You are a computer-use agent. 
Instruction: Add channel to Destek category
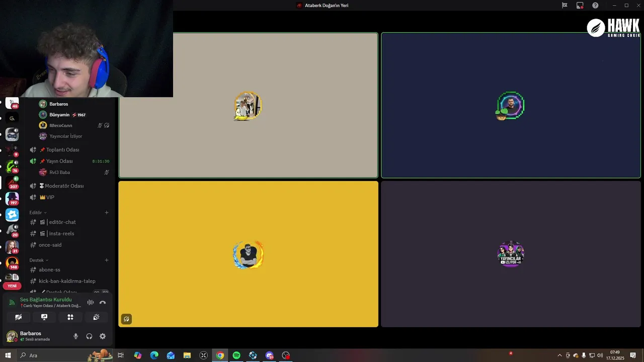pos(107,260)
